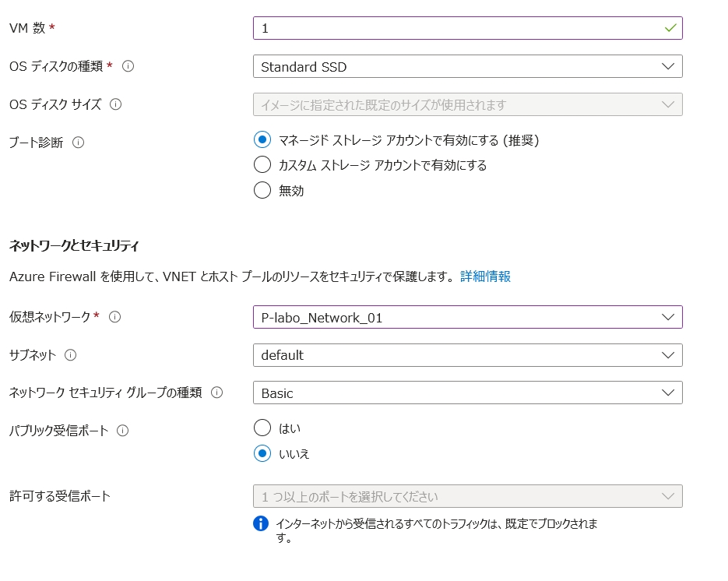Click the パブリック受信ポート info icon

coord(122,430)
